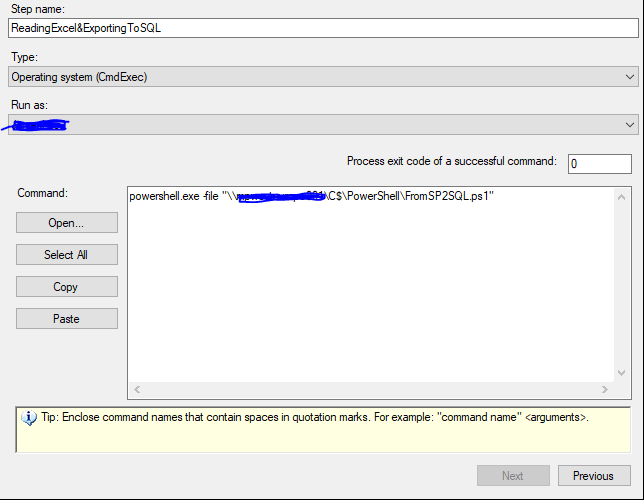Click the process exit code field
This screenshot has width=644, height=500.
coord(600,164)
